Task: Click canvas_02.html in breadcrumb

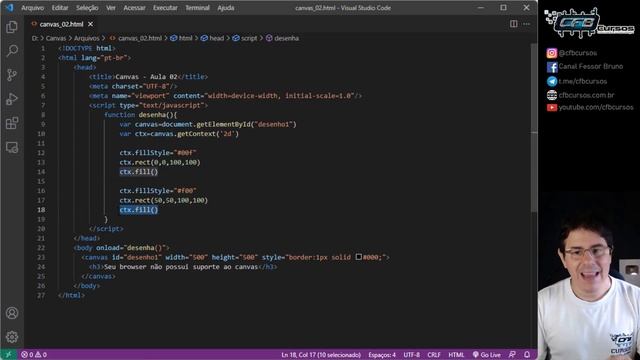Action: click(140, 38)
